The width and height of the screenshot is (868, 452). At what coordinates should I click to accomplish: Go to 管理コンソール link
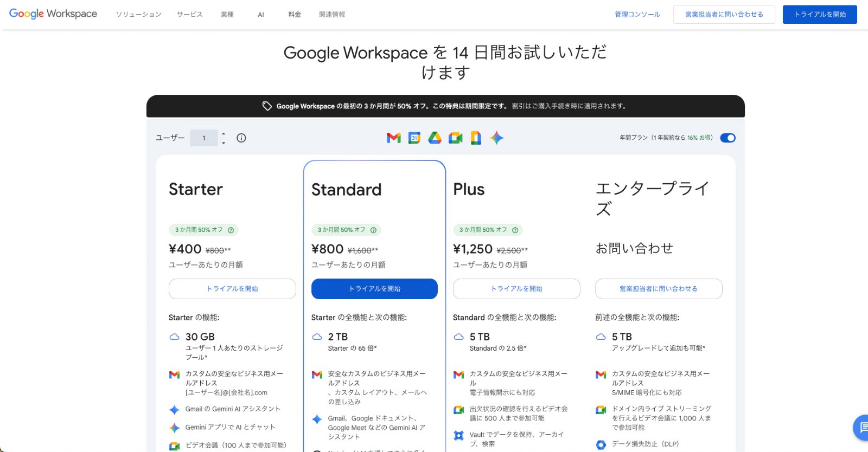(x=637, y=15)
